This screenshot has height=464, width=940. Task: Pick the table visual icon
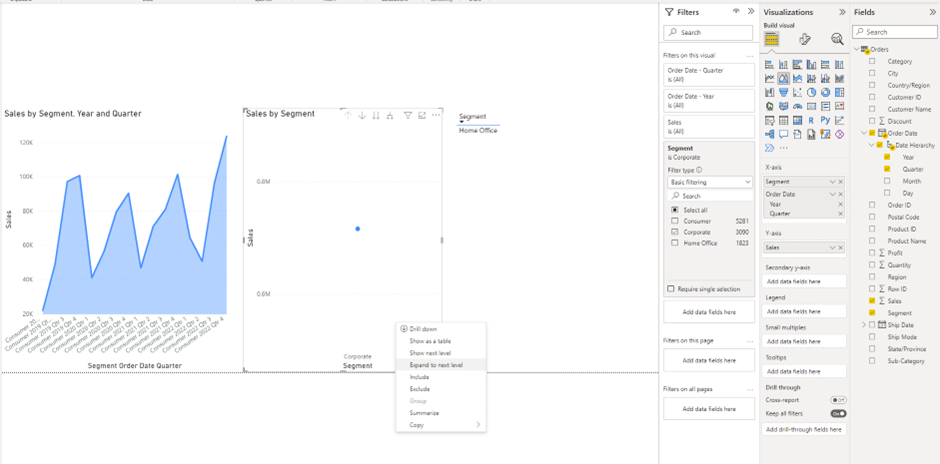click(784, 120)
